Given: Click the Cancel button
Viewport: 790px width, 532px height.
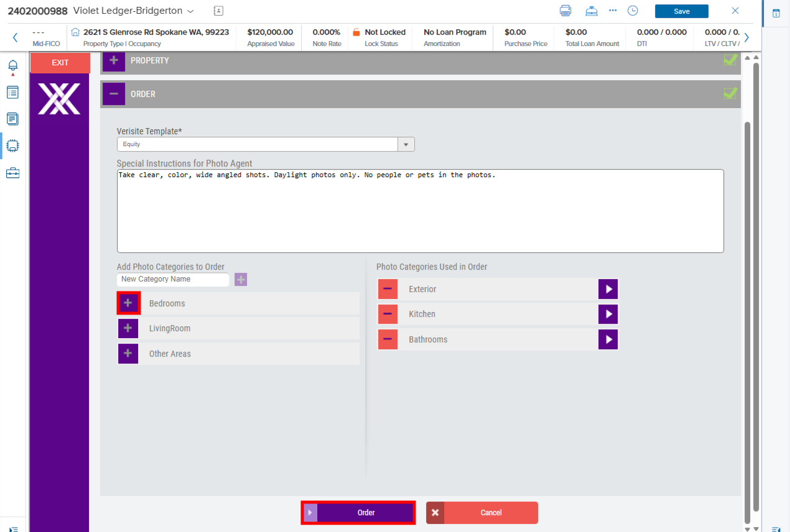Looking at the screenshot, I should (482, 513).
